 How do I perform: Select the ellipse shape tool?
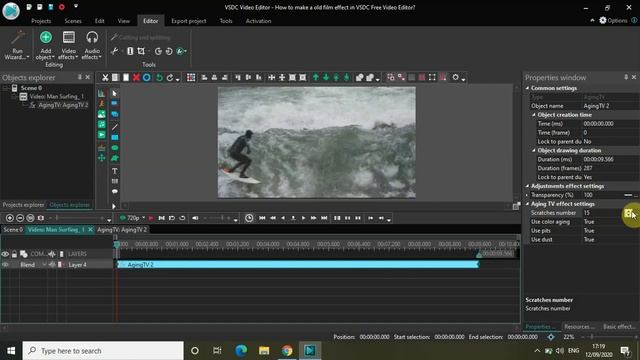pos(115,148)
